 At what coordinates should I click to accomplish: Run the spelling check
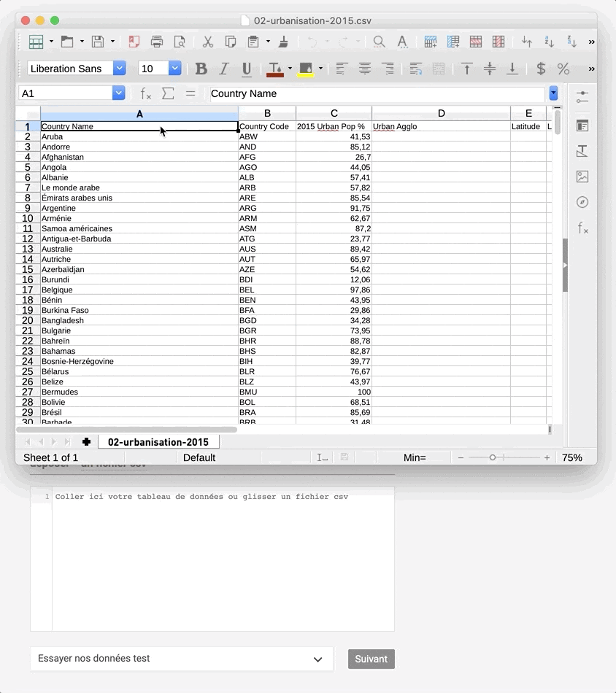point(402,42)
